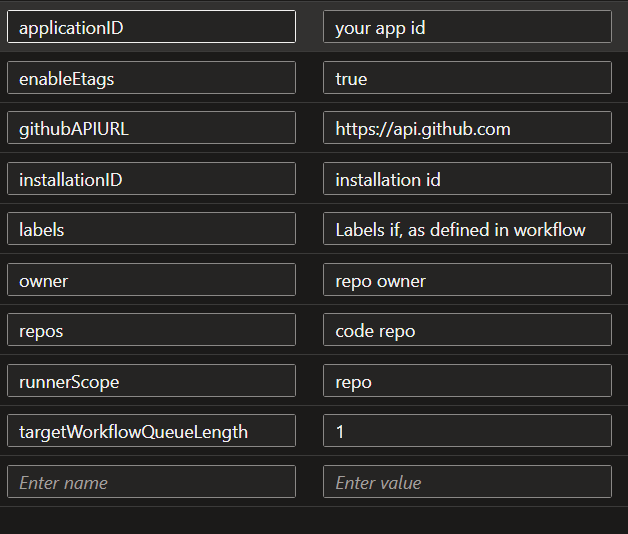Focus the empty 'Enter value' field
Image resolution: width=628 pixels, height=534 pixels.
(x=467, y=482)
